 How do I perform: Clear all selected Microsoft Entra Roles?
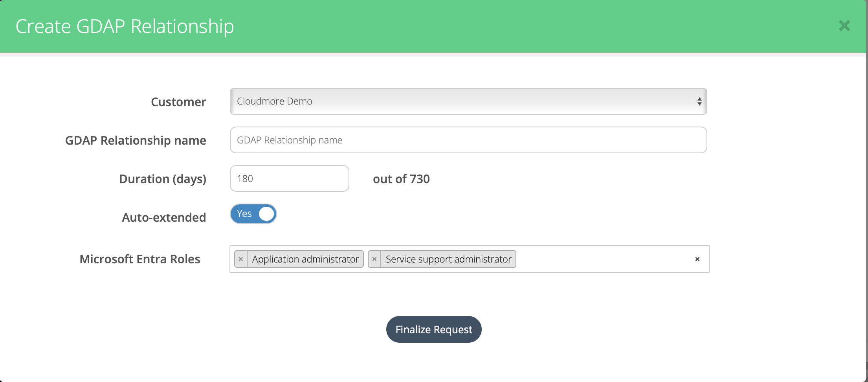(x=697, y=259)
